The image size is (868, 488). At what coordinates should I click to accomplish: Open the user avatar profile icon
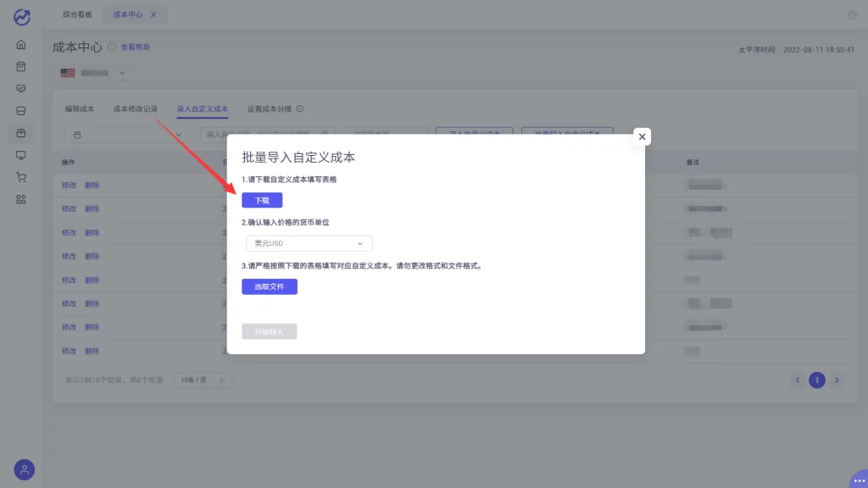25,469
